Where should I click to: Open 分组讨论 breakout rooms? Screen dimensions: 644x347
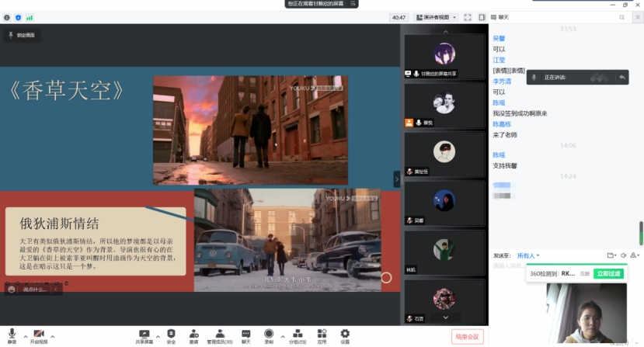pos(298,336)
